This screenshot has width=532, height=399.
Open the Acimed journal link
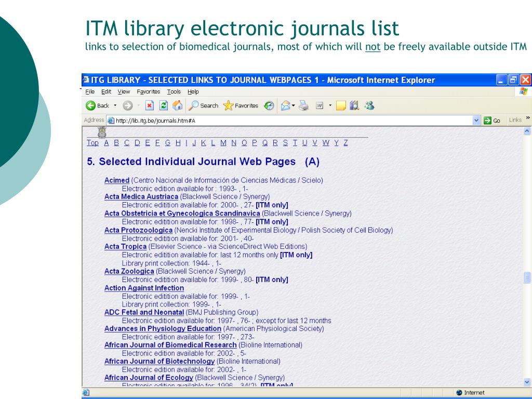pyautogui.click(x=117, y=180)
